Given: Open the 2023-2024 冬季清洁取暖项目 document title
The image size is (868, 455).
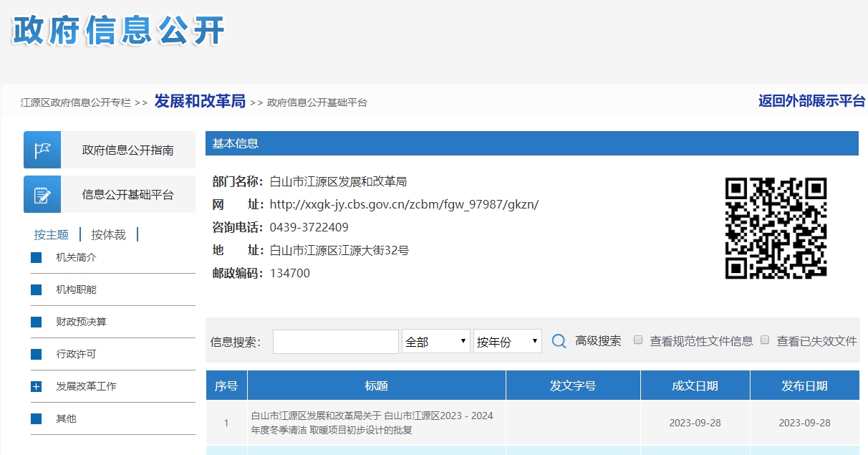Looking at the screenshot, I should 372,423.
